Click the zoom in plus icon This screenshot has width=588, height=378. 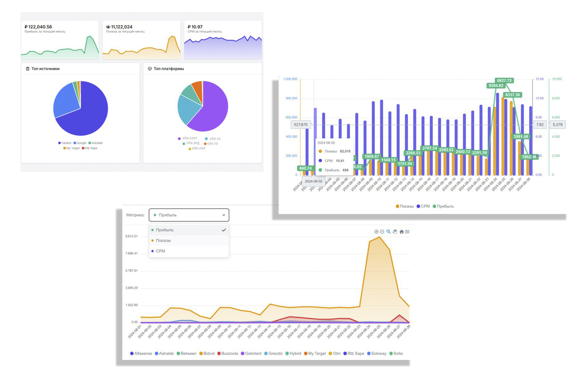coord(376,232)
